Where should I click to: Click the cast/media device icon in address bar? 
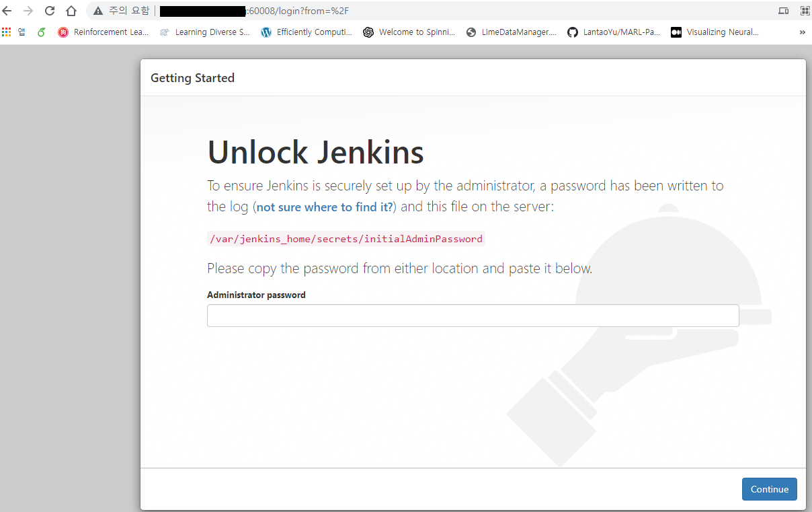(x=783, y=11)
